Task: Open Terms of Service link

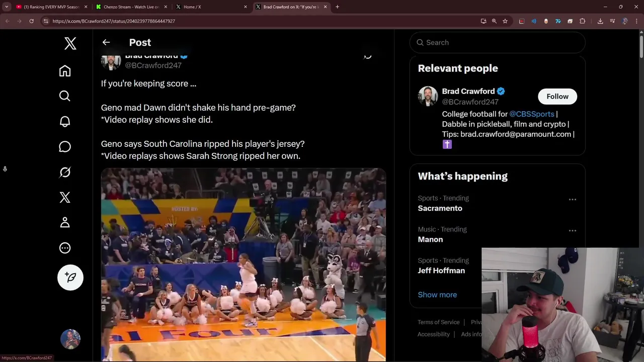Action: [x=438, y=322]
